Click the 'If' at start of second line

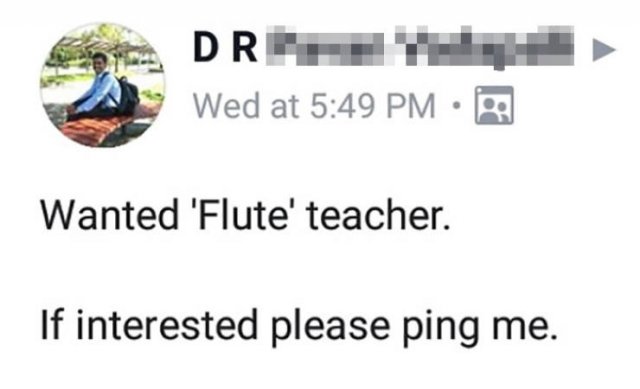52,325
